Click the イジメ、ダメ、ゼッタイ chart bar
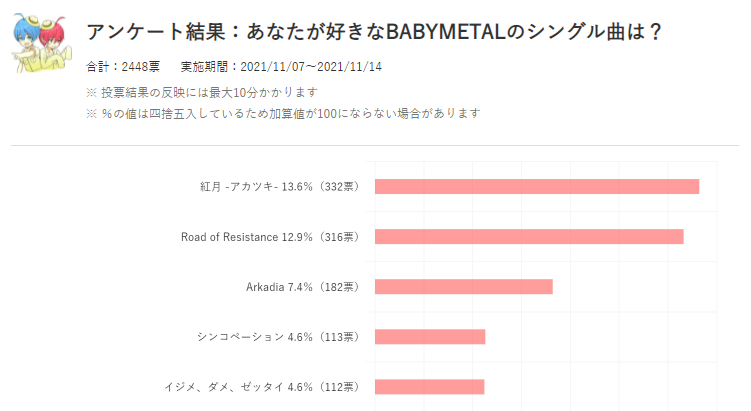The image size is (751, 411). coord(429,387)
